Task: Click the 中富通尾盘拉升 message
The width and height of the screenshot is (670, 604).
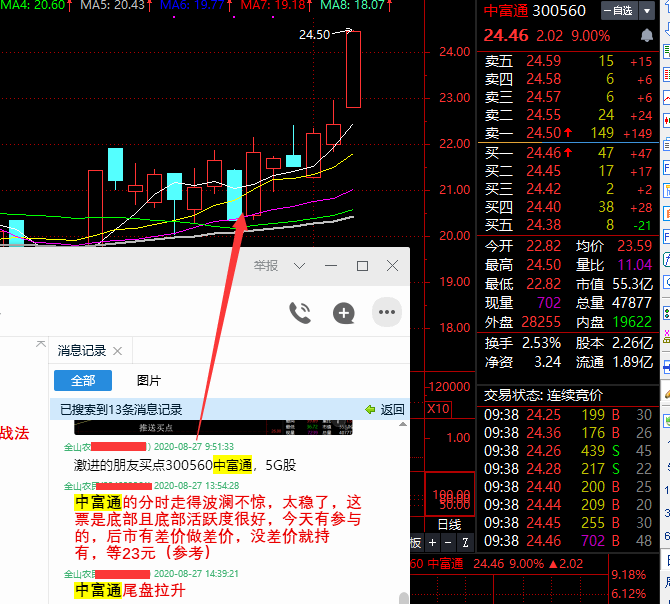Action: click(x=130, y=591)
